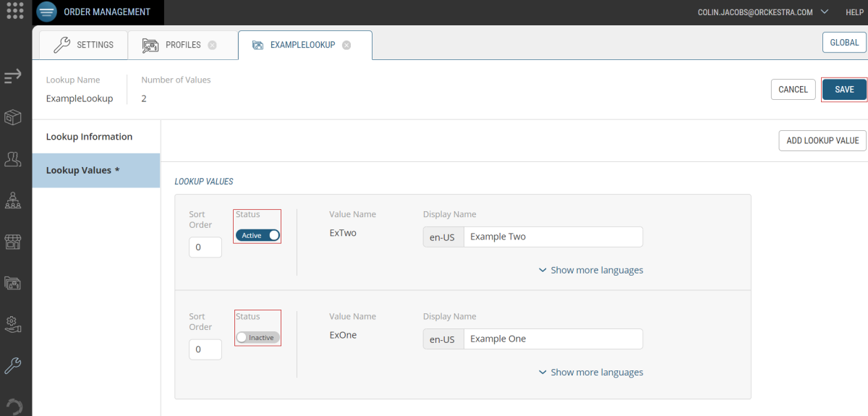Click the Example Two display name field

[553, 237]
